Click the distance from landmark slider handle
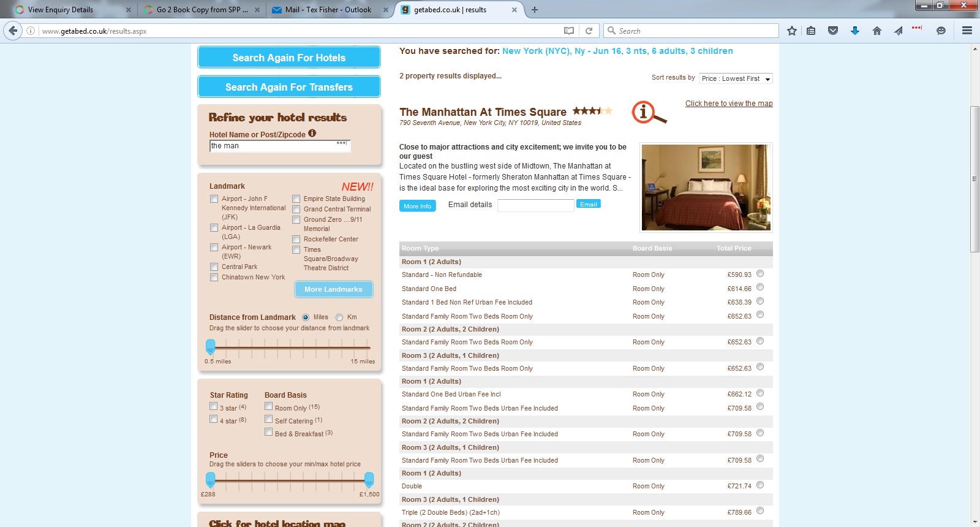The image size is (980, 527). (211, 347)
